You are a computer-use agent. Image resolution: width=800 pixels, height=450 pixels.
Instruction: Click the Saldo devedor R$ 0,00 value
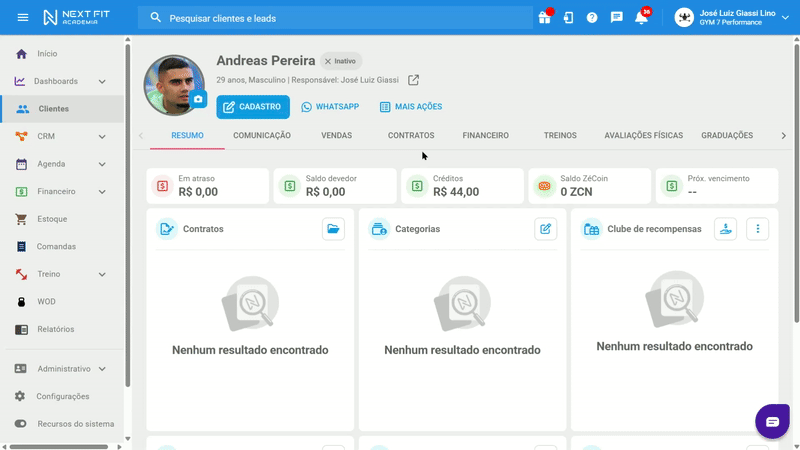(326, 192)
